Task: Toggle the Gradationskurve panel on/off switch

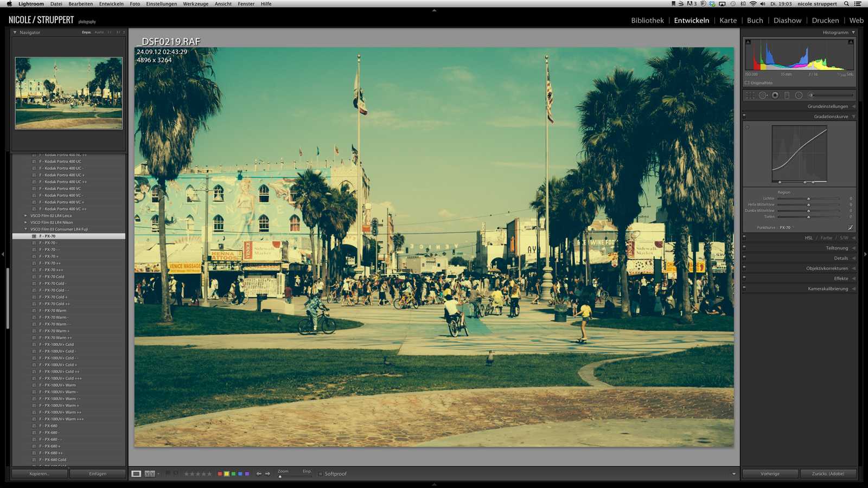Action: point(744,116)
